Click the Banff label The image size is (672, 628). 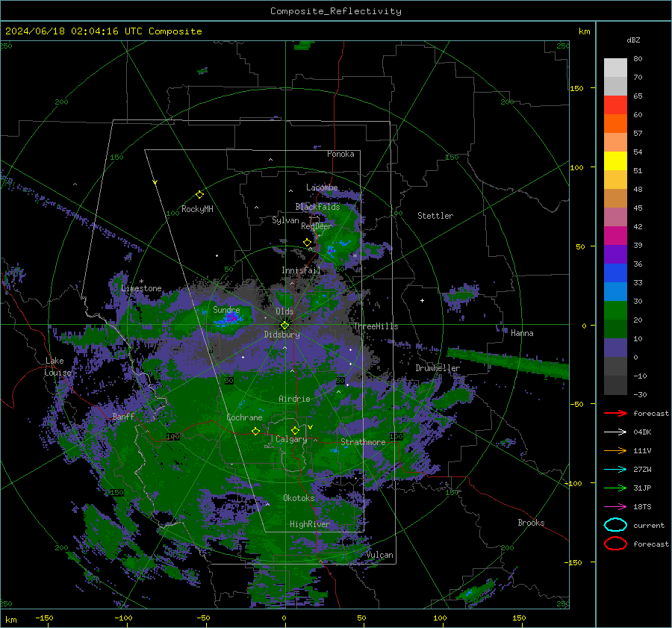tap(123, 417)
